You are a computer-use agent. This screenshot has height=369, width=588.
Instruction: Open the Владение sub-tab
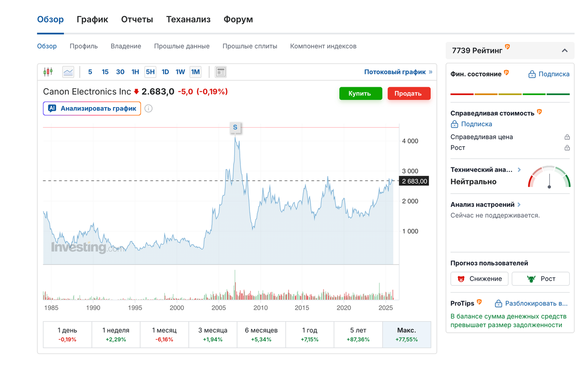tap(126, 46)
